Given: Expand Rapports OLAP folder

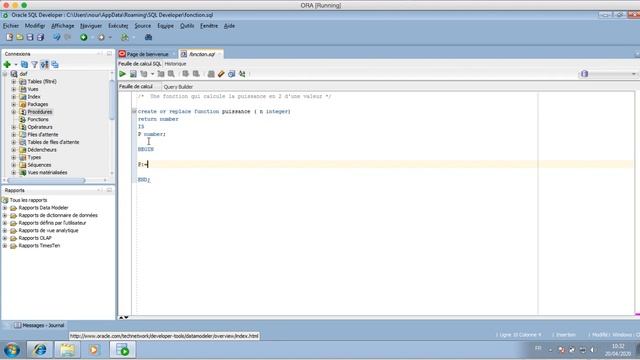Looking at the screenshot, I should tap(5, 238).
